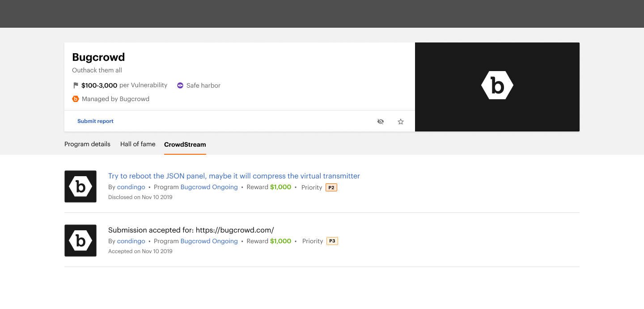Open condingo profile in accepted entry
This screenshot has height=309, width=644.
click(131, 241)
